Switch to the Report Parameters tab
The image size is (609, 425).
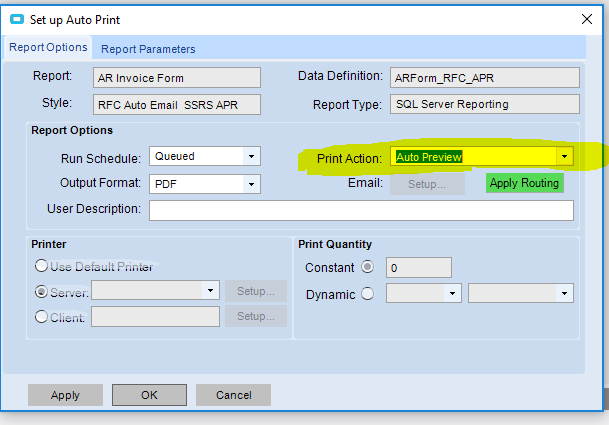(x=148, y=49)
